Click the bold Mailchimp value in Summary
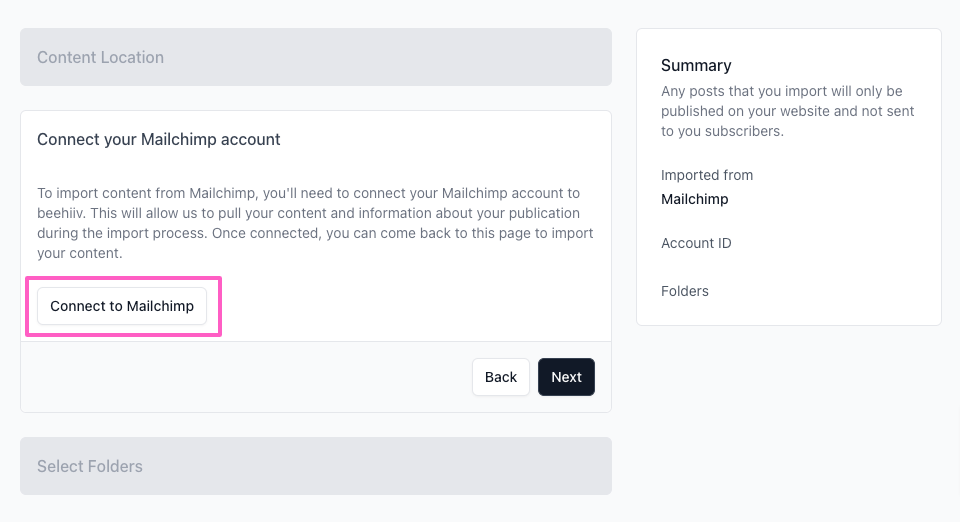This screenshot has height=522, width=960. coord(695,199)
